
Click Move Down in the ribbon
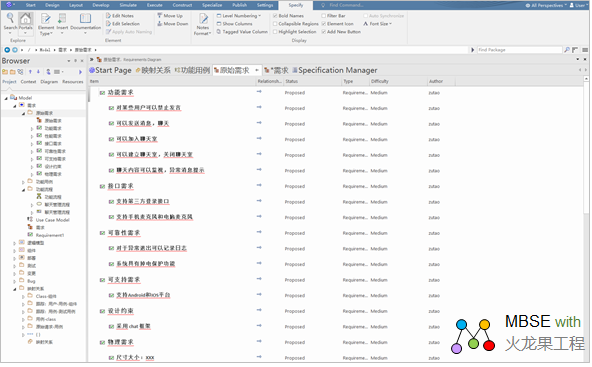pos(173,24)
